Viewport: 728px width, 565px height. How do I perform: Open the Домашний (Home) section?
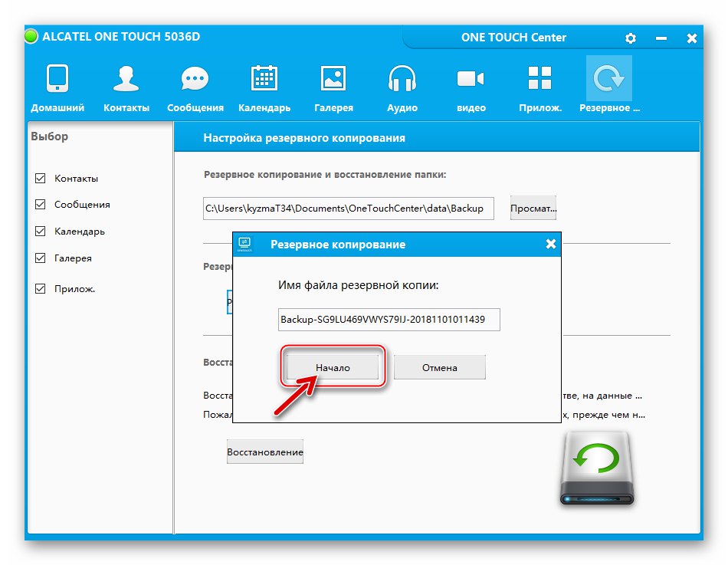pos(57,87)
